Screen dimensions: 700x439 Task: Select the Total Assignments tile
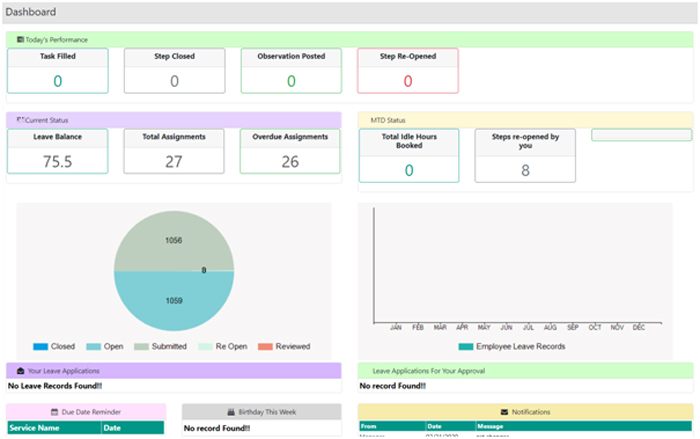(x=174, y=151)
